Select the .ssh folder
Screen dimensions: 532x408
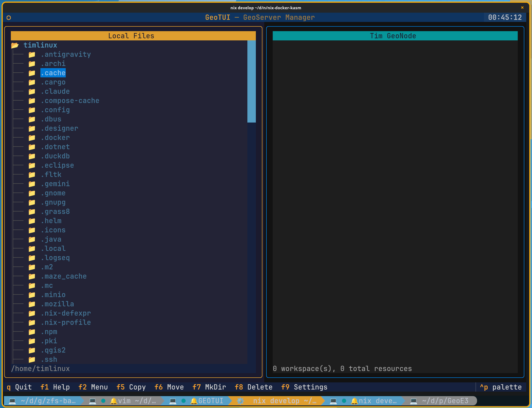pyautogui.click(x=49, y=359)
